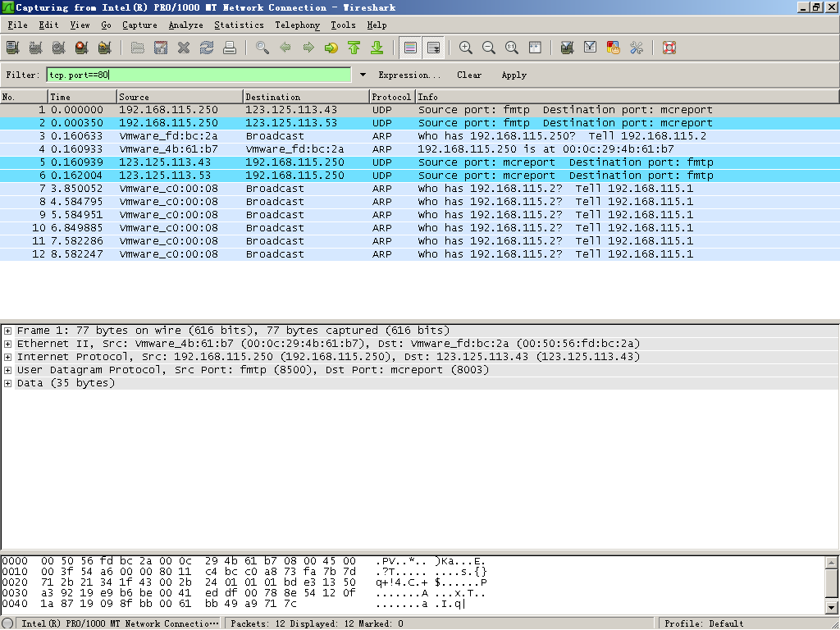Screen dimensions: 840x630
Task: Go to packet number icon
Action: point(331,48)
